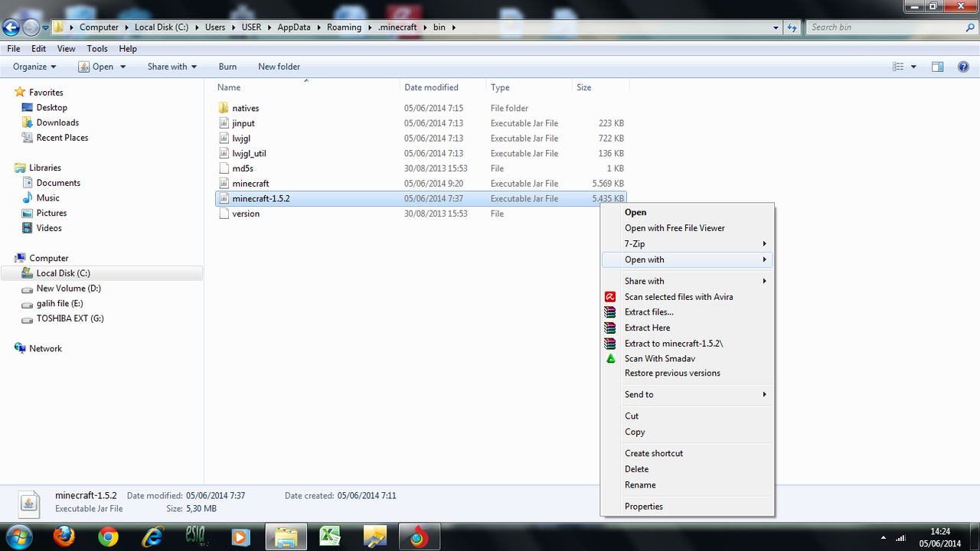Open Internet Explorer from the taskbar
This screenshot has width=980, height=551.
152,537
